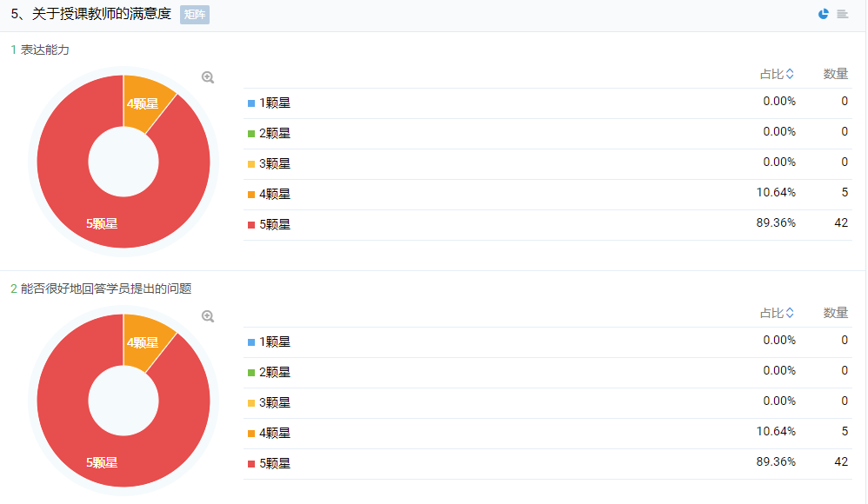Screen dimensions: 868x504
Task: Click the 1 表达能力 sub-question heading
Action: point(40,50)
